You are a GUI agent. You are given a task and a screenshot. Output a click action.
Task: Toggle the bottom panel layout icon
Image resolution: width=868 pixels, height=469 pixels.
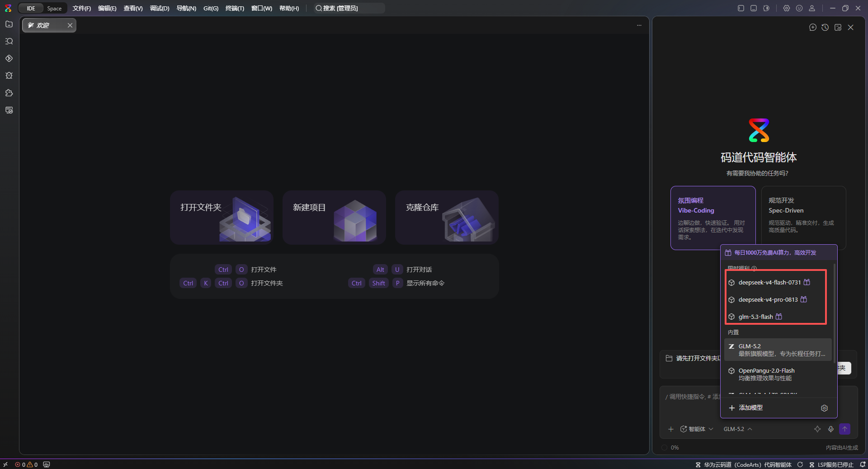pyautogui.click(x=754, y=8)
